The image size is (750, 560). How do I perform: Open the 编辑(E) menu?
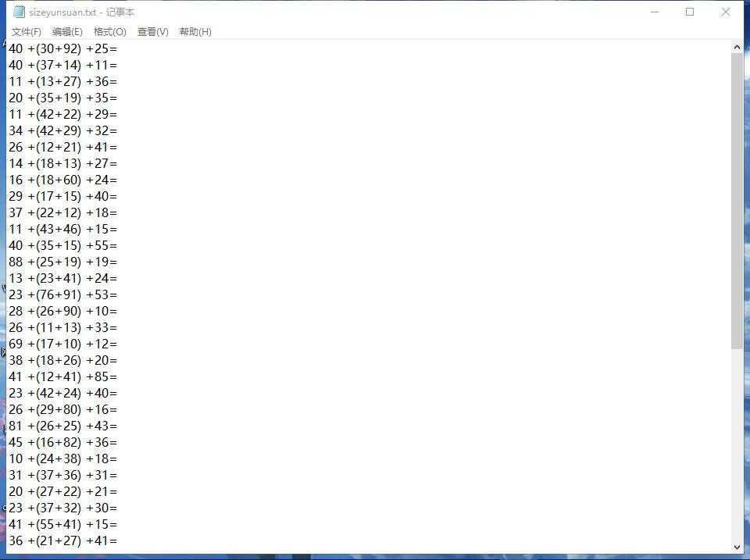(67, 32)
